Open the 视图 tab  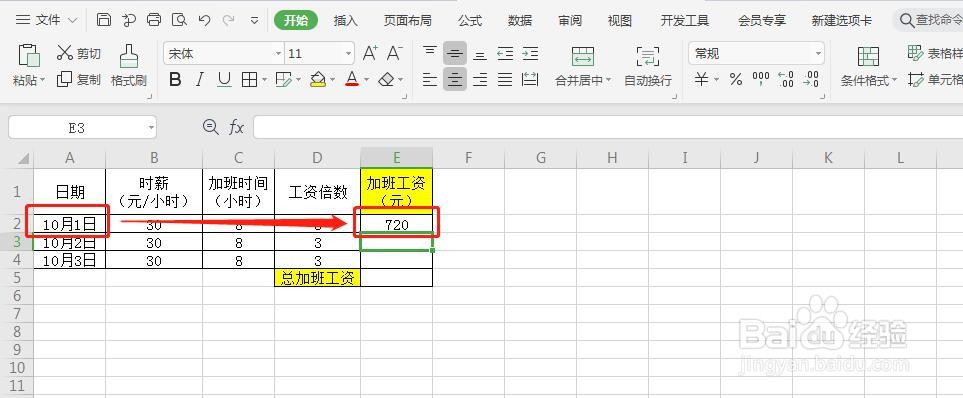[620, 20]
